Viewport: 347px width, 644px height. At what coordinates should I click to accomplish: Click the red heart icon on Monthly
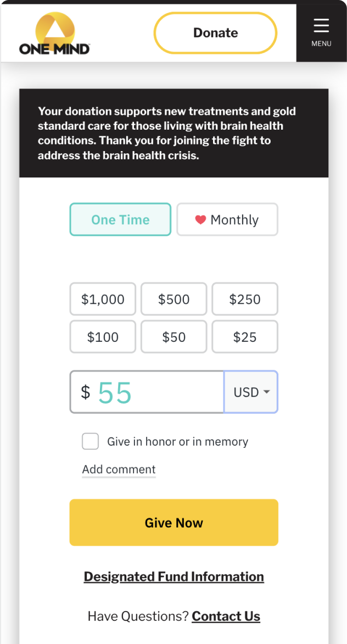pos(200,220)
